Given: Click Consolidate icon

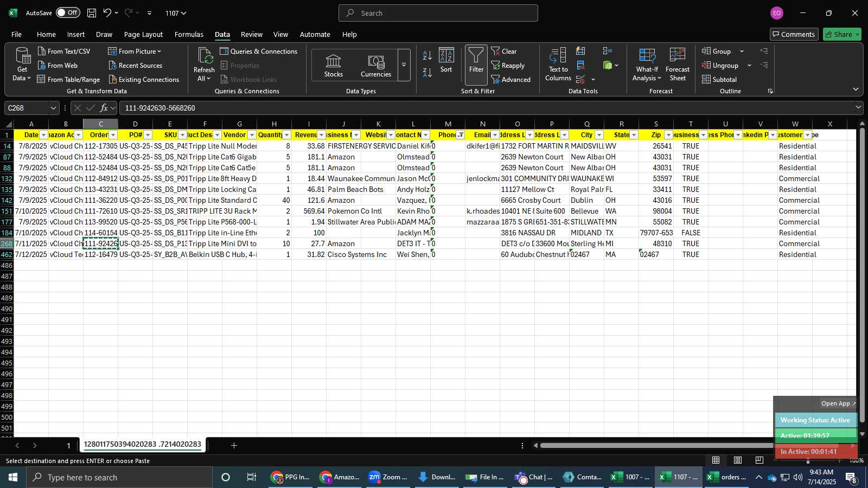Looking at the screenshot, I should pyautogui.click(x=608, y=51).
